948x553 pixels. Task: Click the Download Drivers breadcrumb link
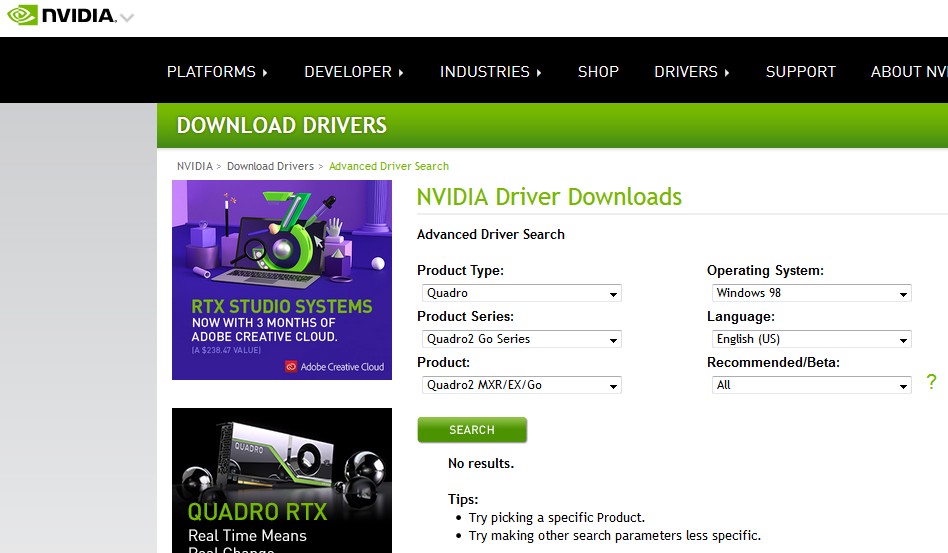[270, 166]
